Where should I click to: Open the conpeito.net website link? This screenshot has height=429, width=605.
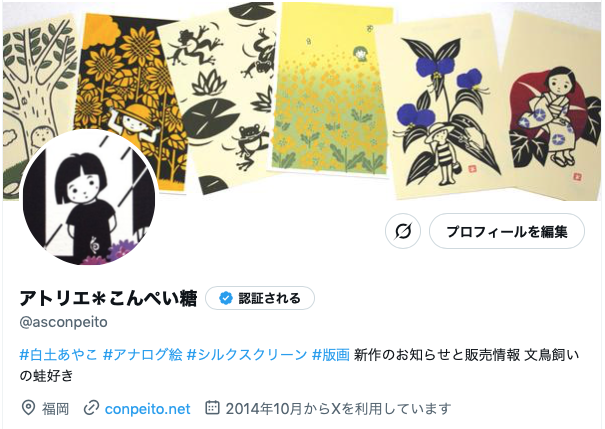(147, 409)
